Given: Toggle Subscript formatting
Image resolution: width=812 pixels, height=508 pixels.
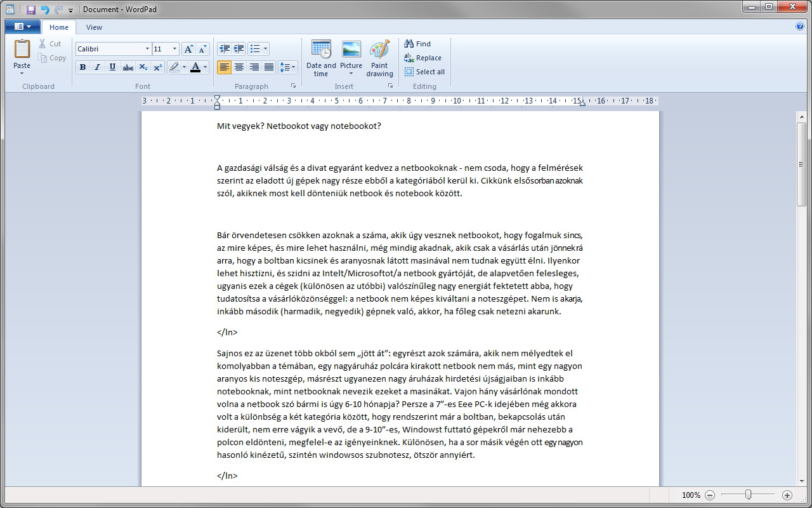Looking at the screenshot, I should (x=143, y=67).
